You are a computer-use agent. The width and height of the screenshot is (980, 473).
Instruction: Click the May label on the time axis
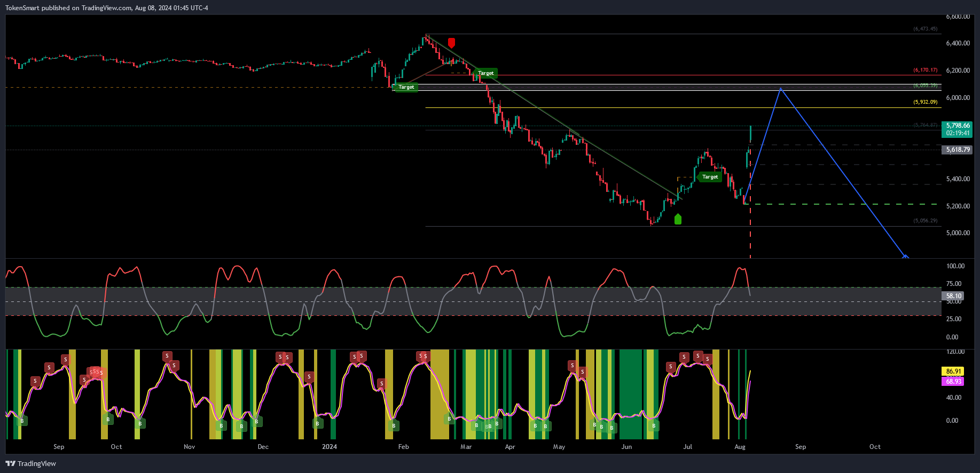coord(559,447)
